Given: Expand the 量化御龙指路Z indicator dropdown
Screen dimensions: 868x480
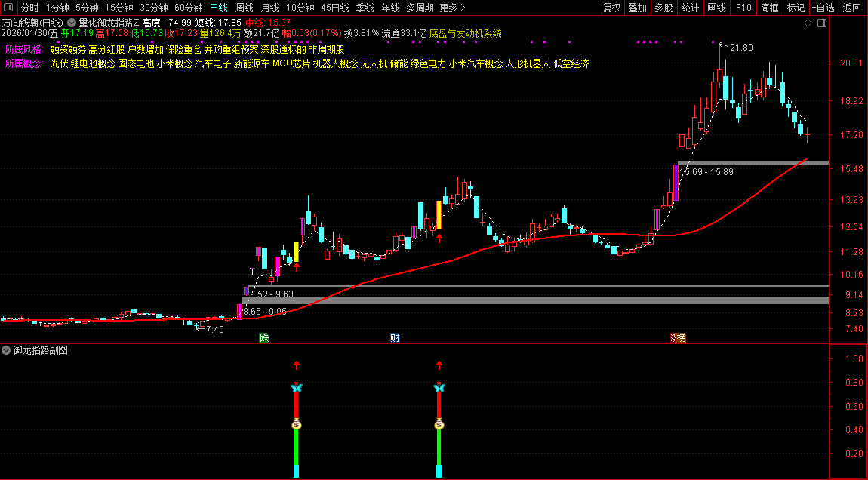Looking at the screenshot, I should click(72, 23).
